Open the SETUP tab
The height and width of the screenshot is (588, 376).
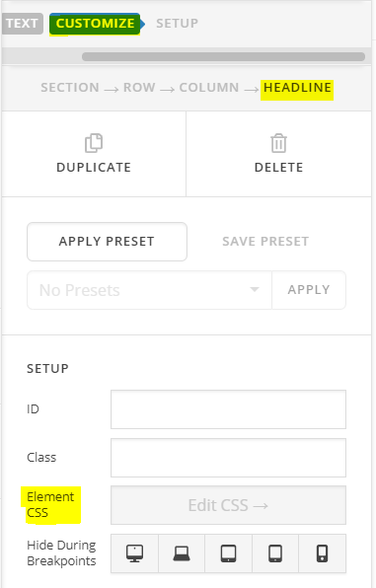click(x=177, y=24)
